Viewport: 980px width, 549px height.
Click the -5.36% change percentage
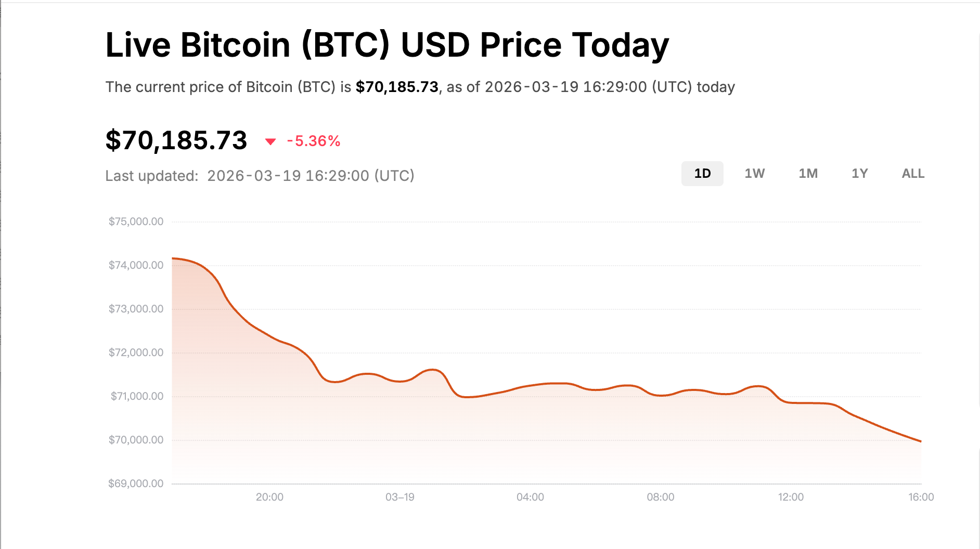pyautogui.click(x=314, y=141)
